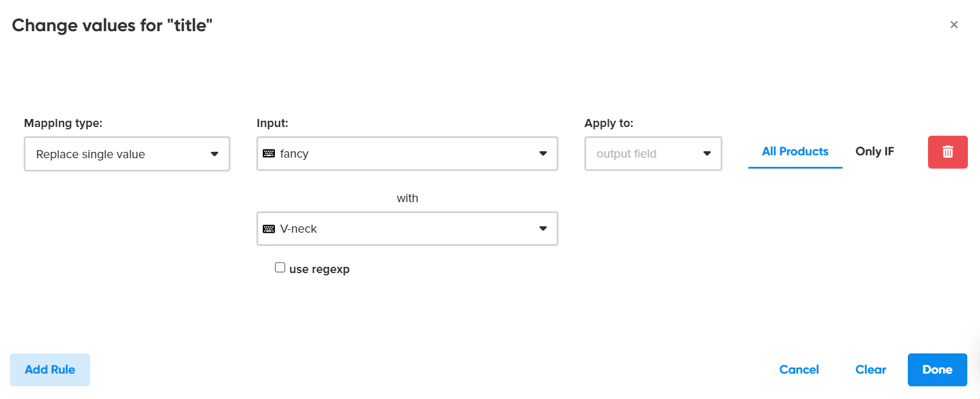Click the keyboard icon beside "V-neck"
The width and height of the screenshot is (980, 399).
(269, 229)
